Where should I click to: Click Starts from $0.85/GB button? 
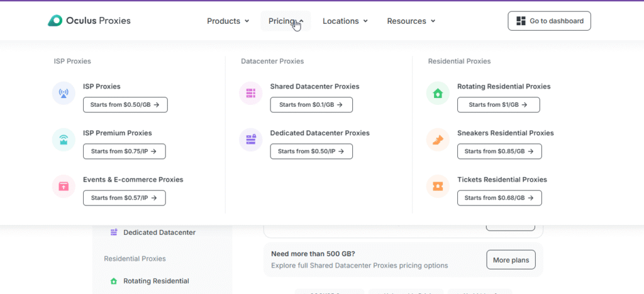[x=499, y=151]
